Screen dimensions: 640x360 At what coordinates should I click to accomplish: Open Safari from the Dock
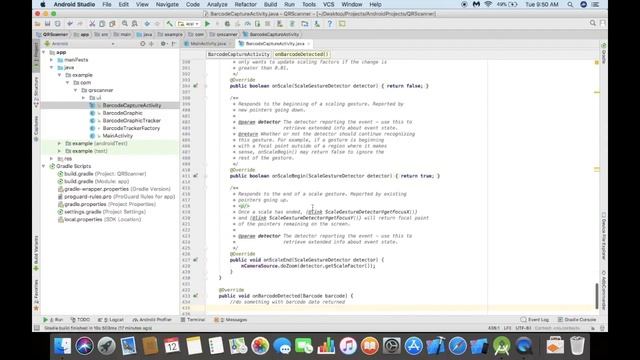point(458,346)
